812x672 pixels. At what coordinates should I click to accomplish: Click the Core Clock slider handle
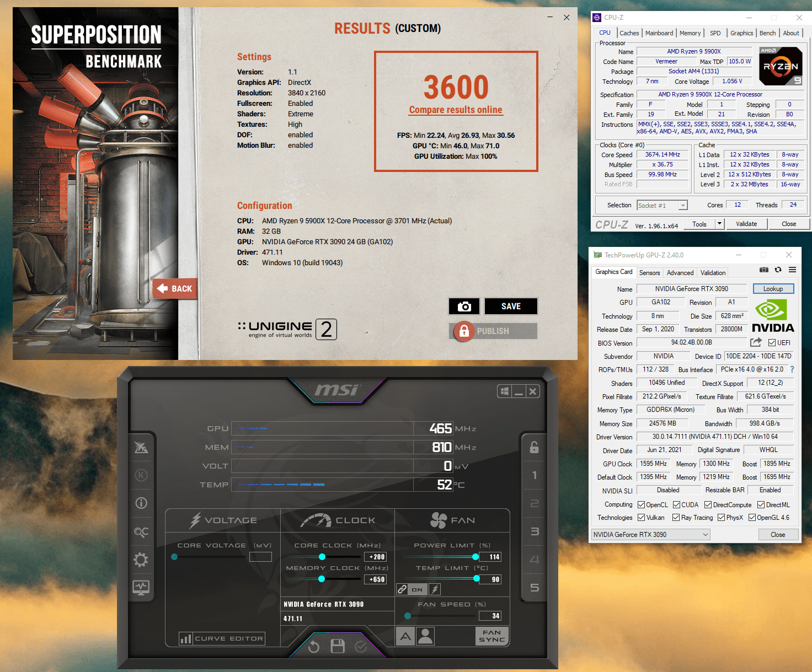[x=322, y=557]
